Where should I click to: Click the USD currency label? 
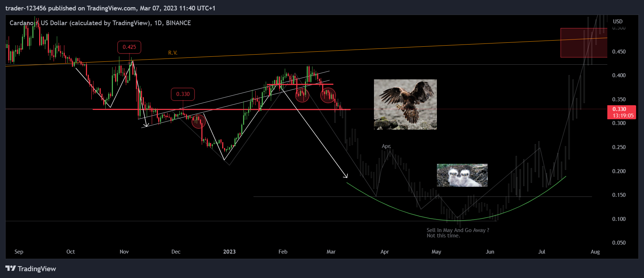tap(618, 22)
